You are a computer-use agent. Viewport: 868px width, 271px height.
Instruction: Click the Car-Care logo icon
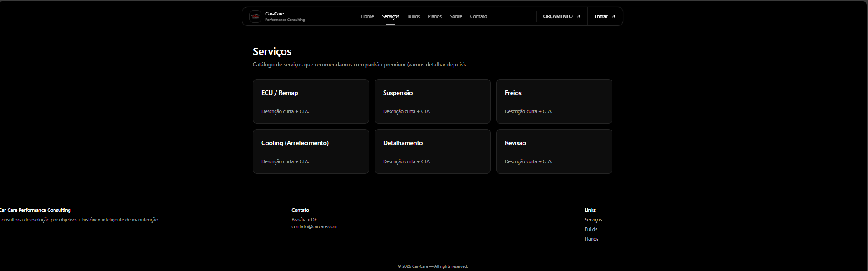click(x=255, y=16)
